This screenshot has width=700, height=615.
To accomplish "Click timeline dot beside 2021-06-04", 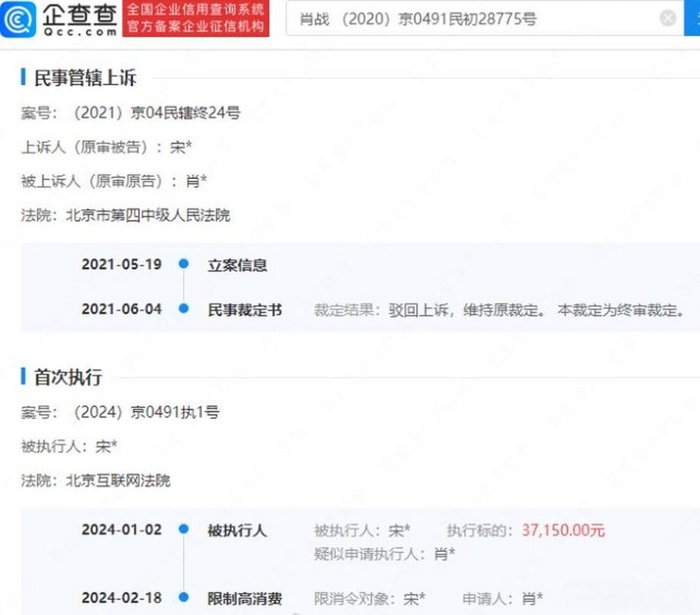I will [x=184, y=310].
